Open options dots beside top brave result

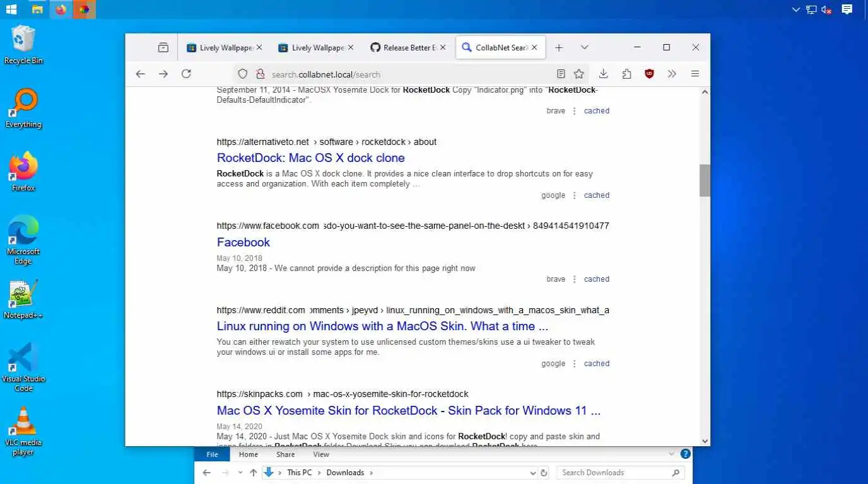click(574, 111)
